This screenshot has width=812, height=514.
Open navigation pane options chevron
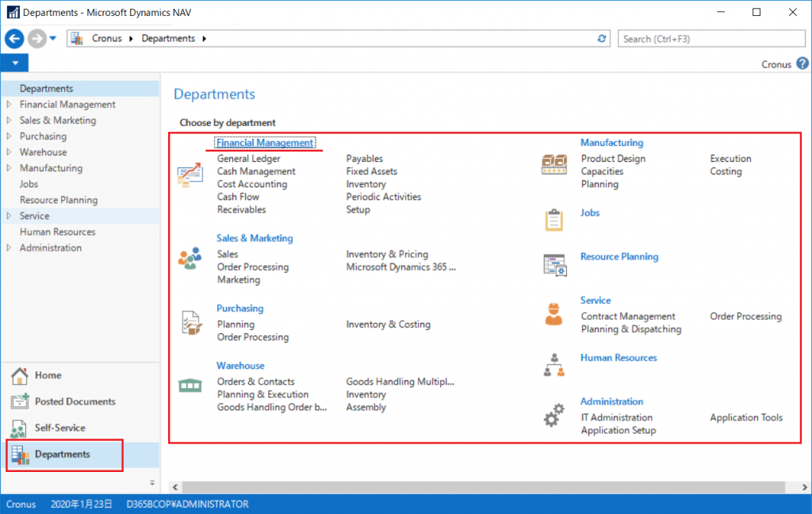pyautogui.click(x=152, y=483)
